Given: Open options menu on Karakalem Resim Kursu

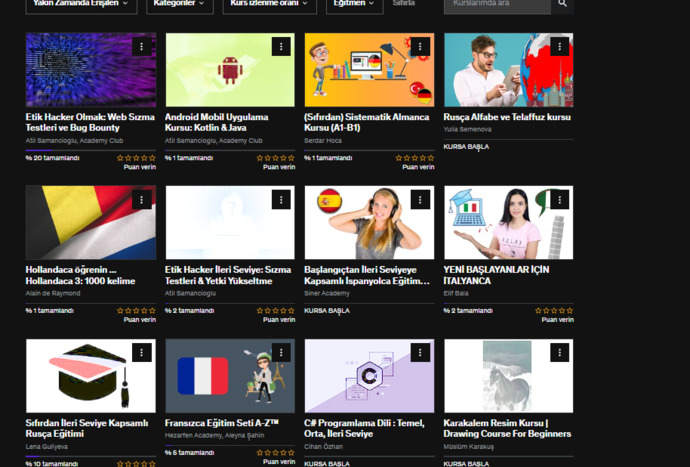Looking at the screenshot, I should point(560,353).
